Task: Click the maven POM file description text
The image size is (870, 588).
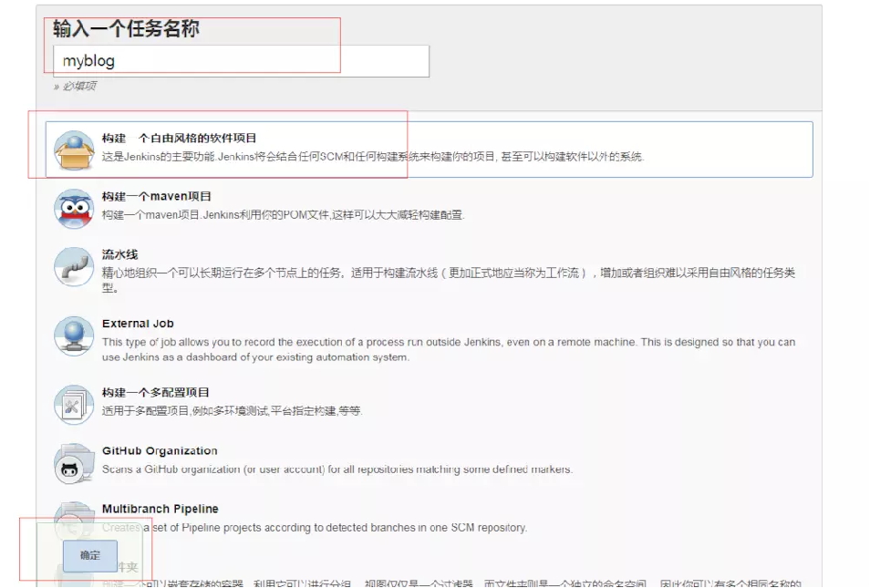Action: tap(283, 215)
